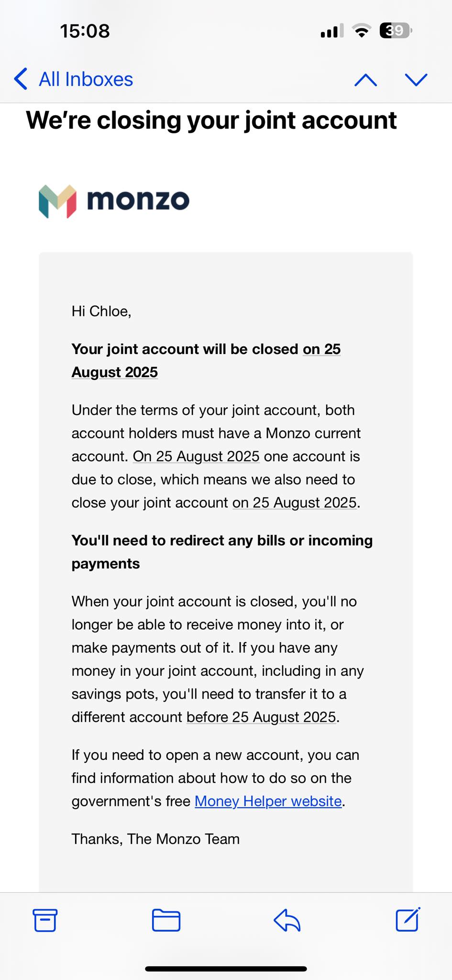Image resolution: width=452 pixels, height=980 pixels.
Task: Archive this Monzo email
Action: click(45, 920)
